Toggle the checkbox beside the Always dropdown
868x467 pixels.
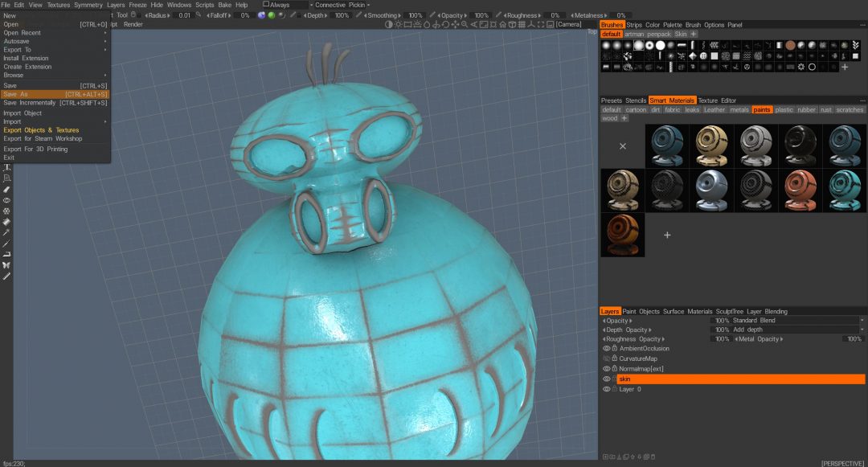[266, 5]
